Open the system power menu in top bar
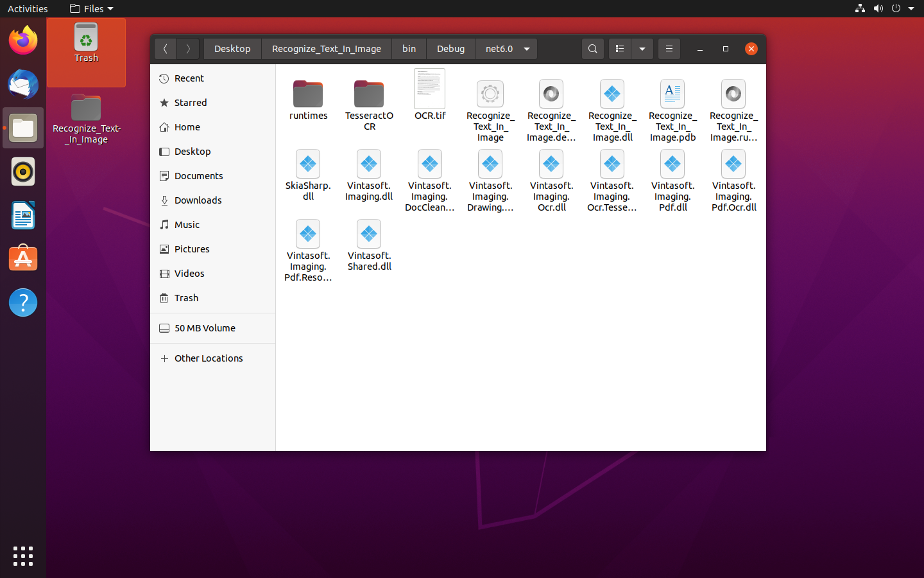The image size is (924, 578). tap(896, 8)
